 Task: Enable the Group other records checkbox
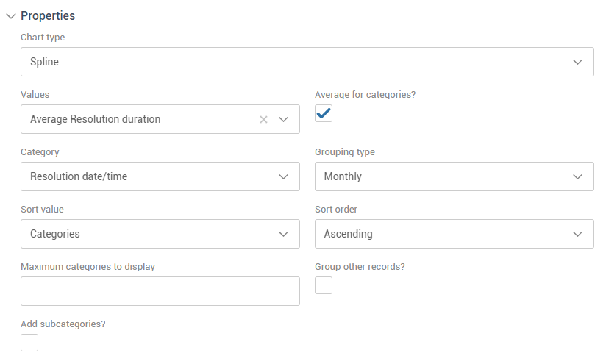[x=324, y=285]
